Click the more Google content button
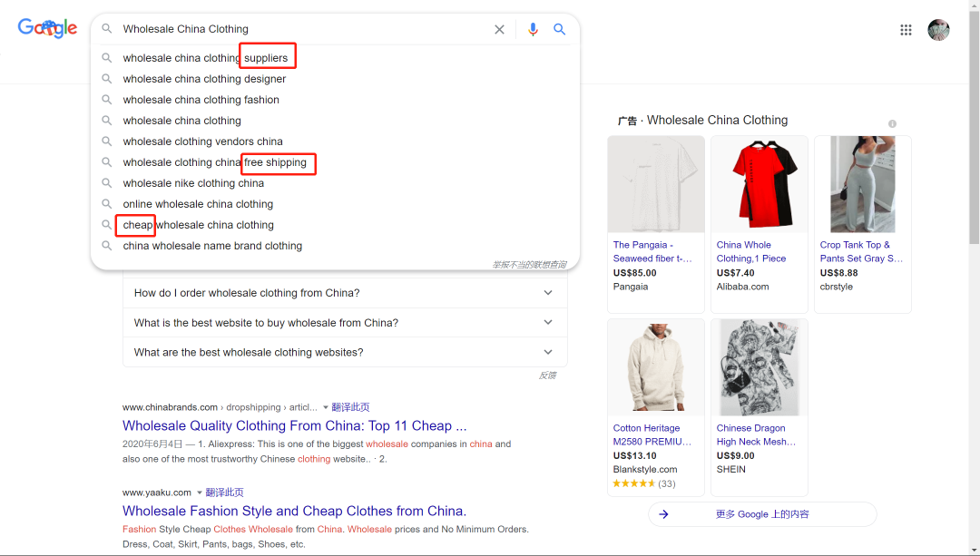 pos(762,514)
